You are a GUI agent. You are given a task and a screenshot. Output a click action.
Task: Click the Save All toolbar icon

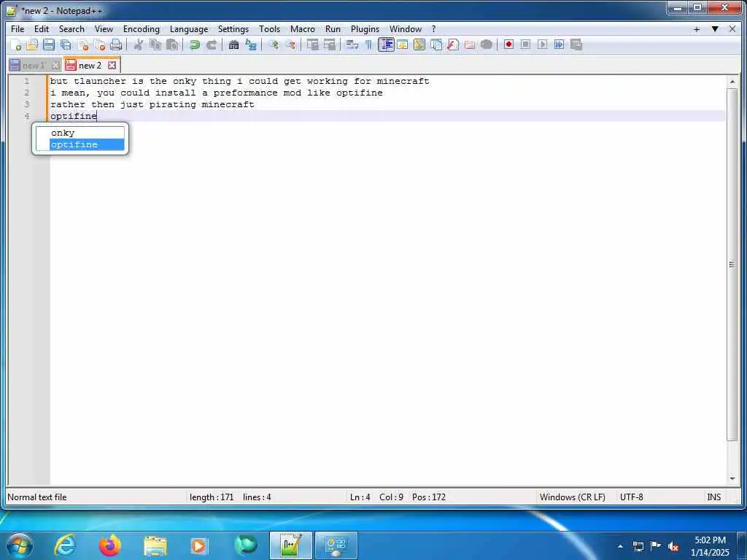[66, 44]
